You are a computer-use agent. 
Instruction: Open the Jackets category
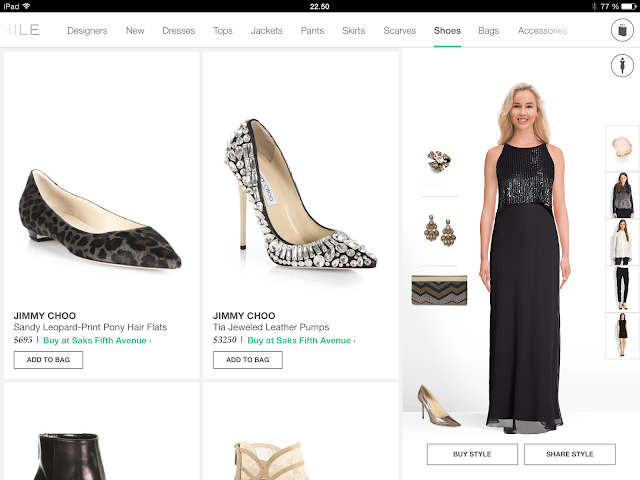(x=267, y=31)
